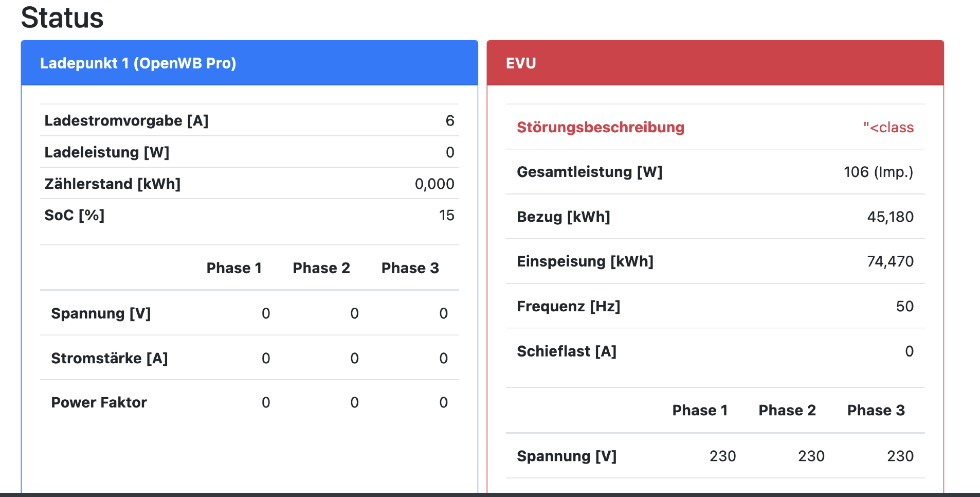Click the Power Faktor row label
Image resolution: width=980 pixels, height=497 pixels.
coord(99,402)
